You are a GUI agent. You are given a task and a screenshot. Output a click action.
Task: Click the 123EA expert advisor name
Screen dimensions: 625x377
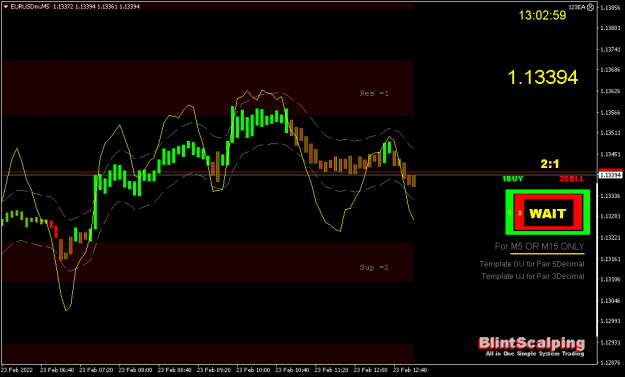coord(578,7)
